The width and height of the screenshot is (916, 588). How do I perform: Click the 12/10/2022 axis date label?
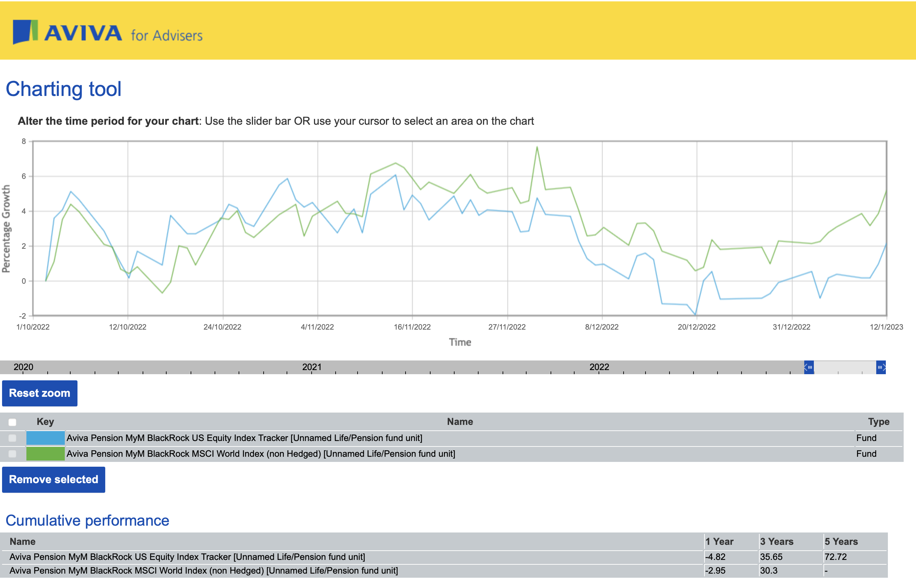coord(128,327)
